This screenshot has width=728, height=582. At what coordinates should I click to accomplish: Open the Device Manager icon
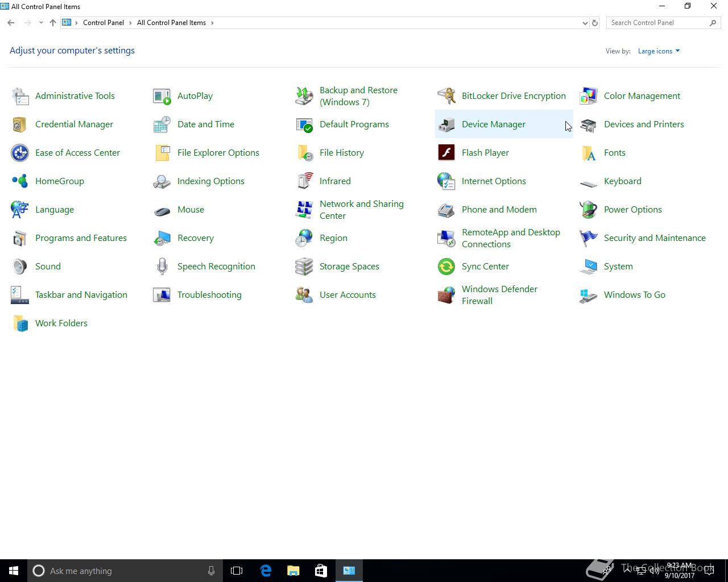tap(446, 124)
